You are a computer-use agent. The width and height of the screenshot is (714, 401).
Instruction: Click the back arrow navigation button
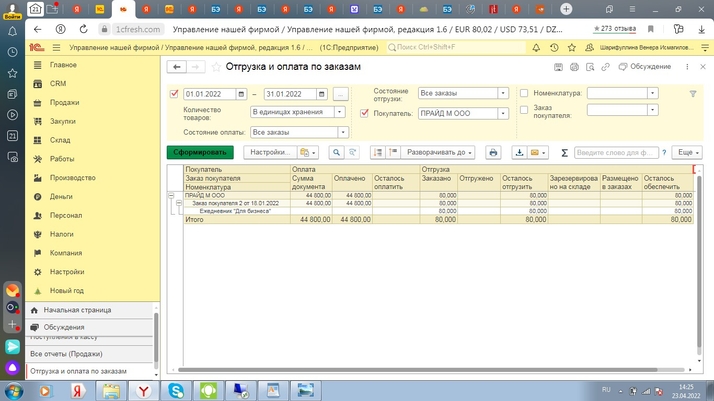(x=177, y=67)
